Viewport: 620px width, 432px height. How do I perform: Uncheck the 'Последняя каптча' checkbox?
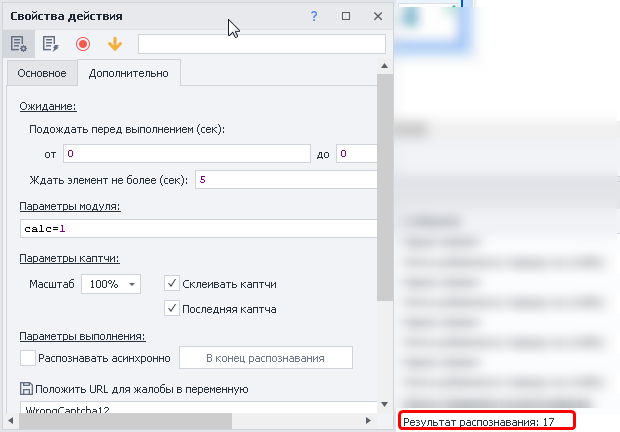(171, 309)
